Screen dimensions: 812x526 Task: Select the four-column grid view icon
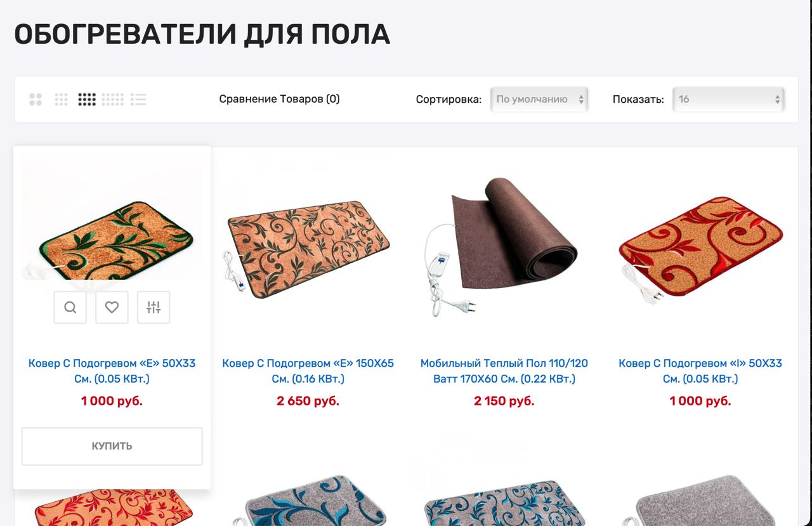tap(87, 100)
